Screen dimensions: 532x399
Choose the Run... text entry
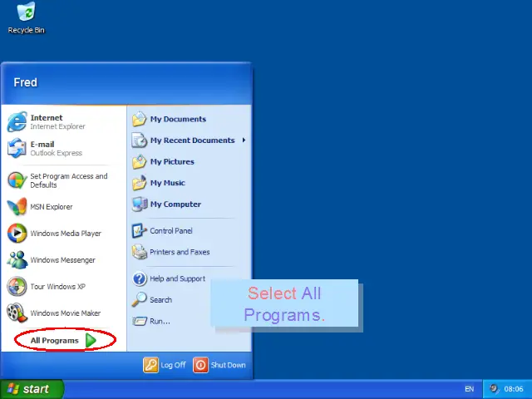[x=160, y=321]
